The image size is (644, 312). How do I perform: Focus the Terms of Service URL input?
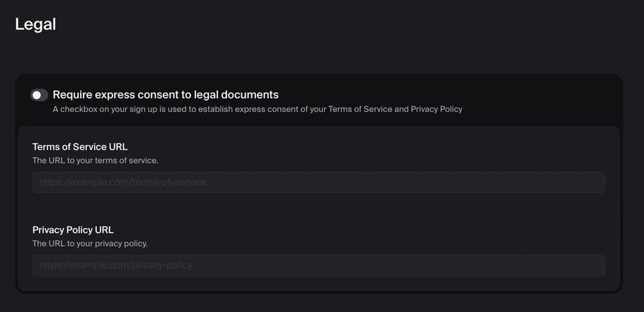click(x=318, y=183)
